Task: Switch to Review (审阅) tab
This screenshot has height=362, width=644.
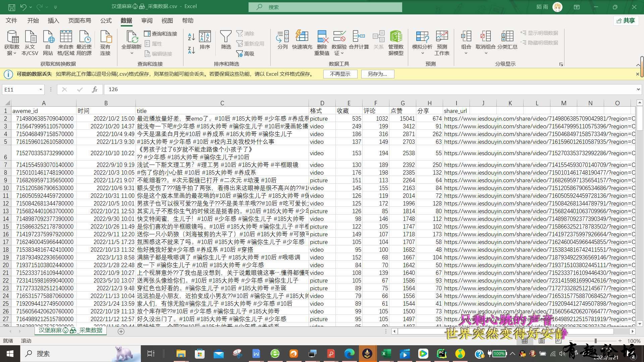Action: pyautogui.click(x=147, y=20)
